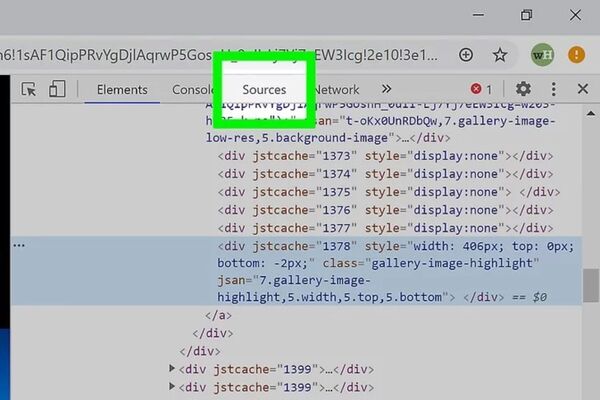Viewport: 600px width, 400px height.
Task: Switch to the Elements tab
Action: pos(122,90)
